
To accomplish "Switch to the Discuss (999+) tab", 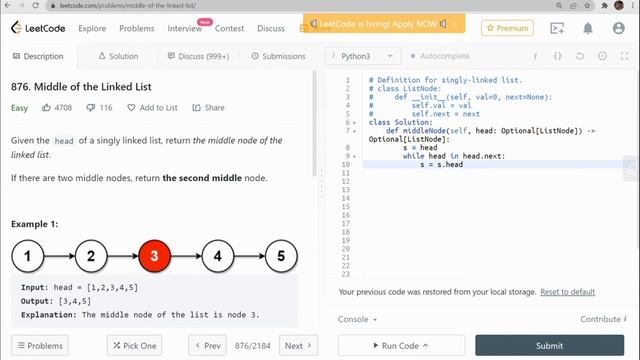I will pos(198,56).
